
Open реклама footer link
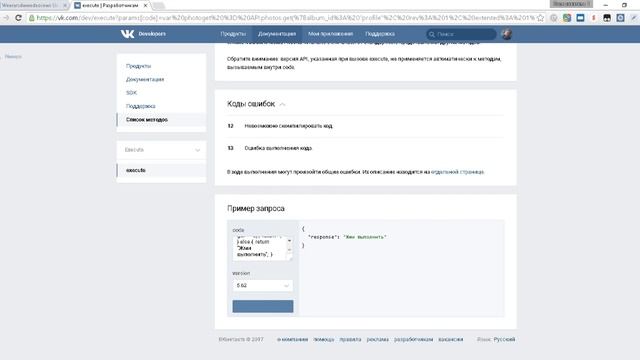(378, 339)
